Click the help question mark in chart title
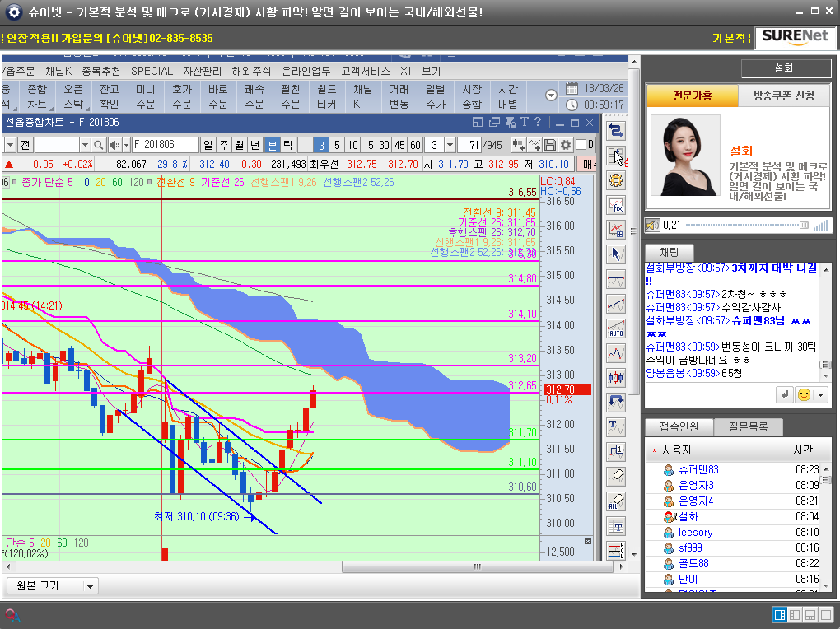The height and width of the screenshot is (629, 840). point(537,122)
